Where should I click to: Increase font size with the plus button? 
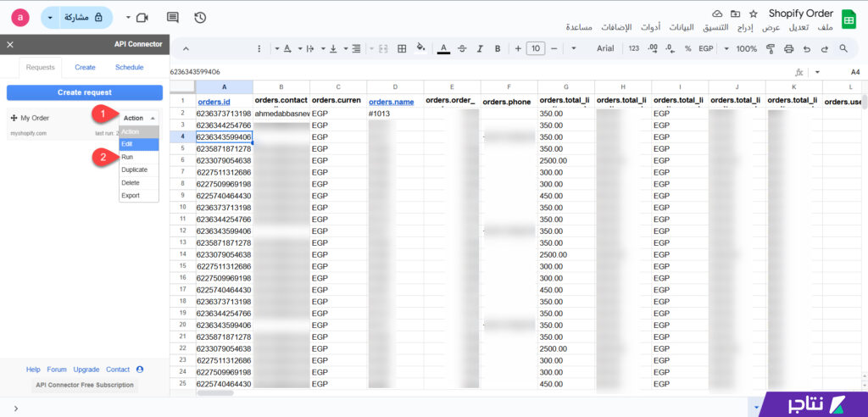tap(518, 48)
